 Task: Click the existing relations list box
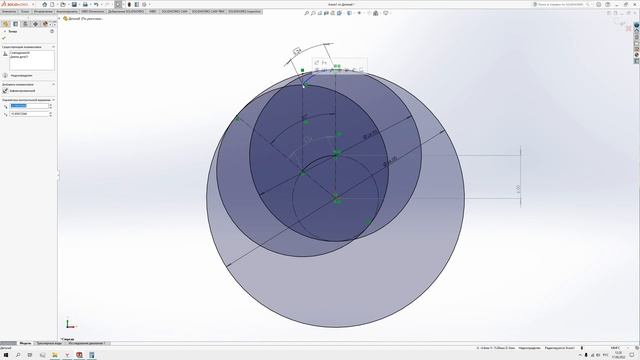(x=32, y=61)
